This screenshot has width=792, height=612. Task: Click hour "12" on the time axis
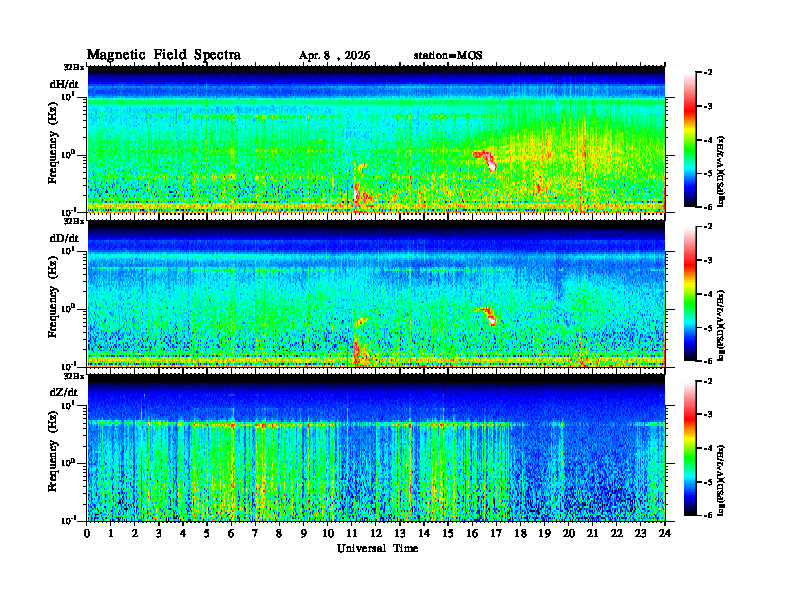376,534
